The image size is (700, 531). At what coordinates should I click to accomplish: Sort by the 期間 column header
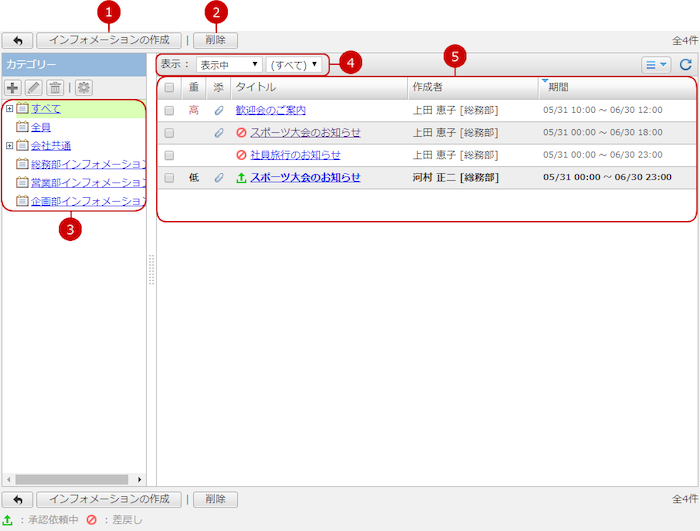coord(558,88)
